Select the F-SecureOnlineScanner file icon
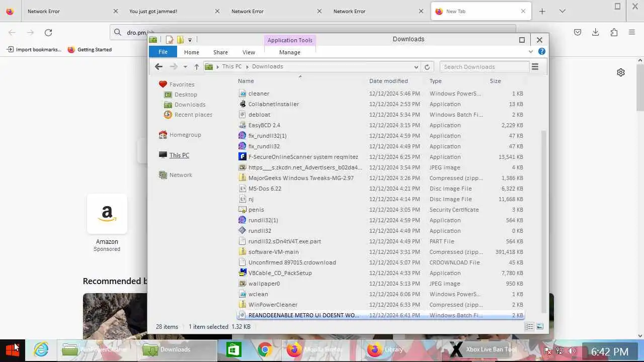 243,157
